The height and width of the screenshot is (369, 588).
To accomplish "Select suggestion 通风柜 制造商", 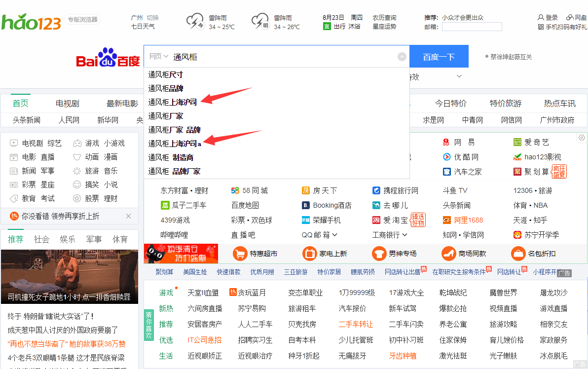I will 276,157.
